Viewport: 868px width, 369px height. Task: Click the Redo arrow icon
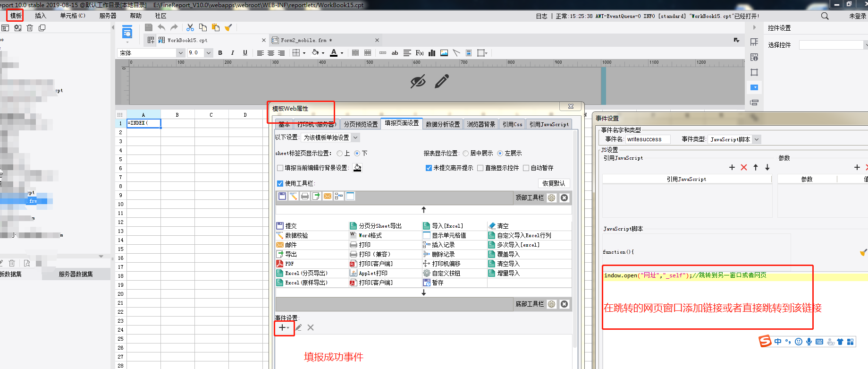point(174,27)
